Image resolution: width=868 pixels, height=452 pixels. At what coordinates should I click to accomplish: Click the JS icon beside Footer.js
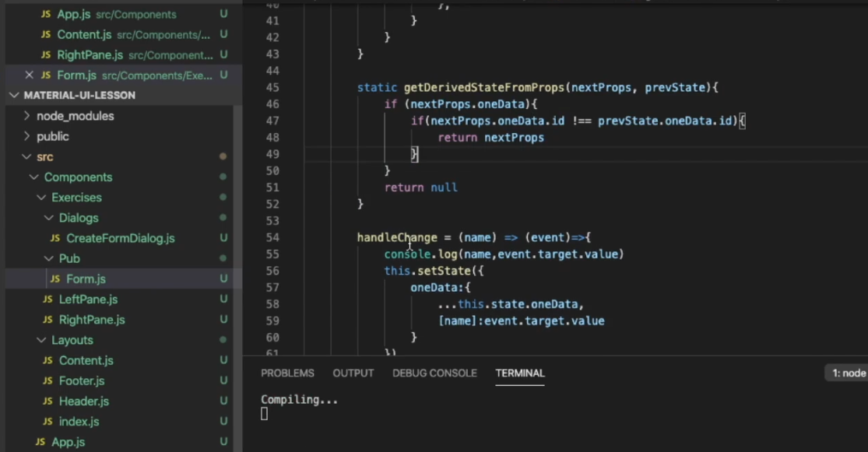(47, 380)
